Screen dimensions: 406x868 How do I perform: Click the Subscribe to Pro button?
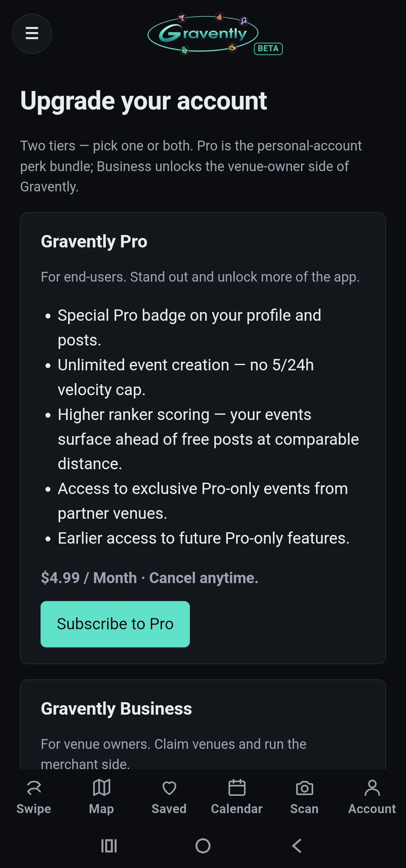coord(115,624)
